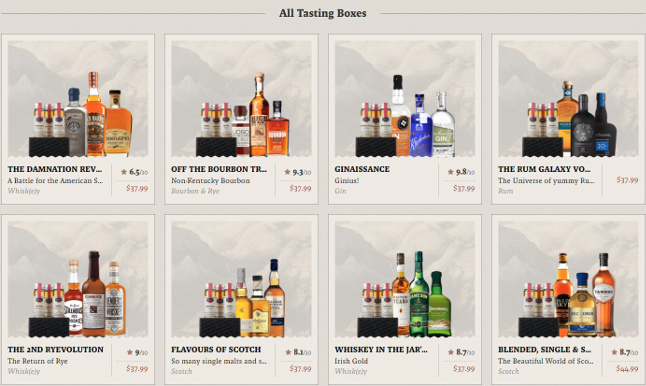Click 'Non-Kentucky Bourbon' subtitle
Screen dimensions: 646x386
[211, 180]
